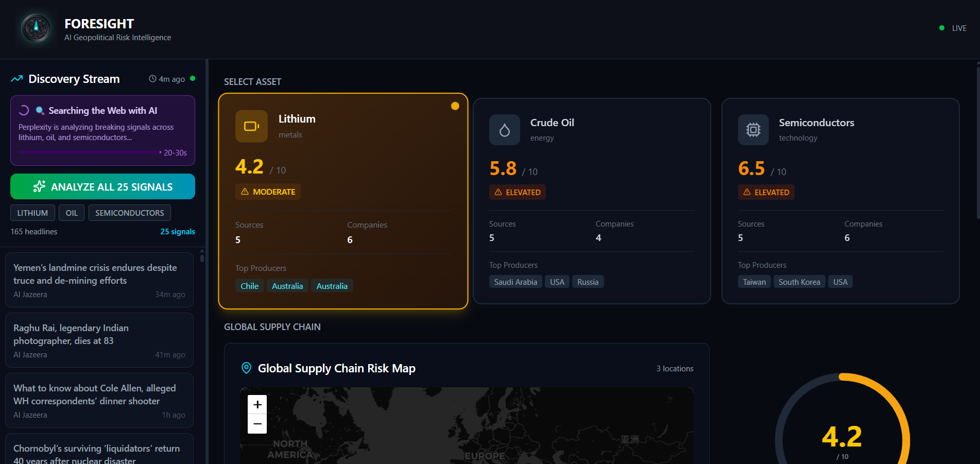Toggle the LITHIUM signal filter chip

[32, 213]
